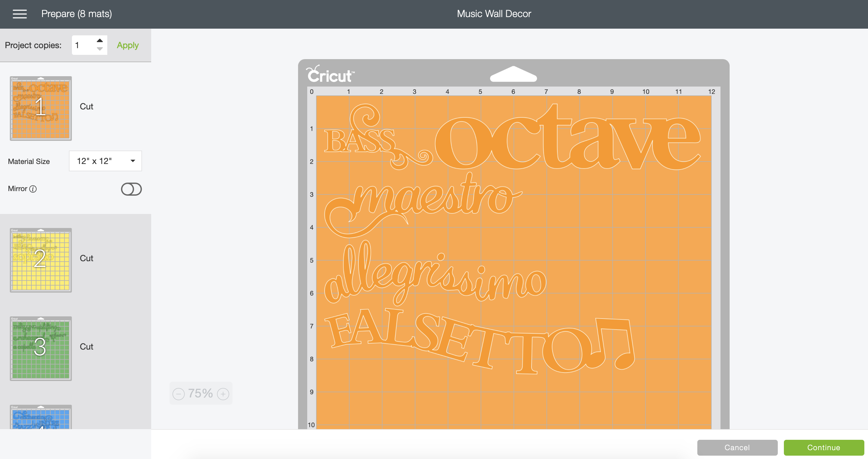Click the Mirror info icon

[33, 189]
